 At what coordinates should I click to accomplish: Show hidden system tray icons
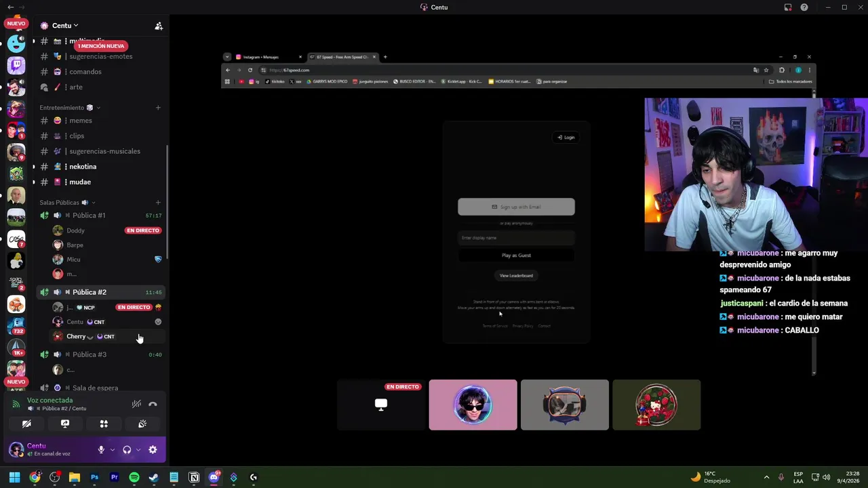pyautogui.click(x=766, y=477)
